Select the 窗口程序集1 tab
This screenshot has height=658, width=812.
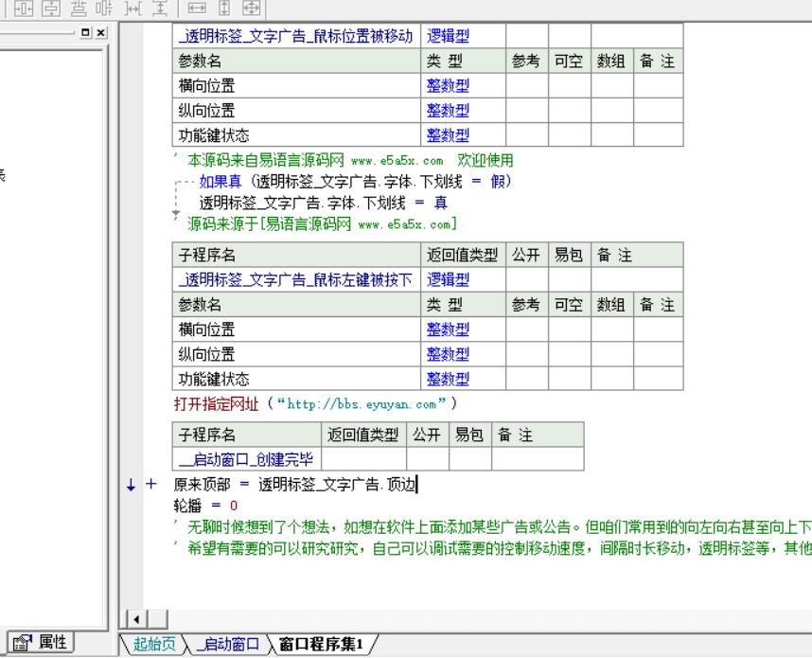tap(321, 644)
